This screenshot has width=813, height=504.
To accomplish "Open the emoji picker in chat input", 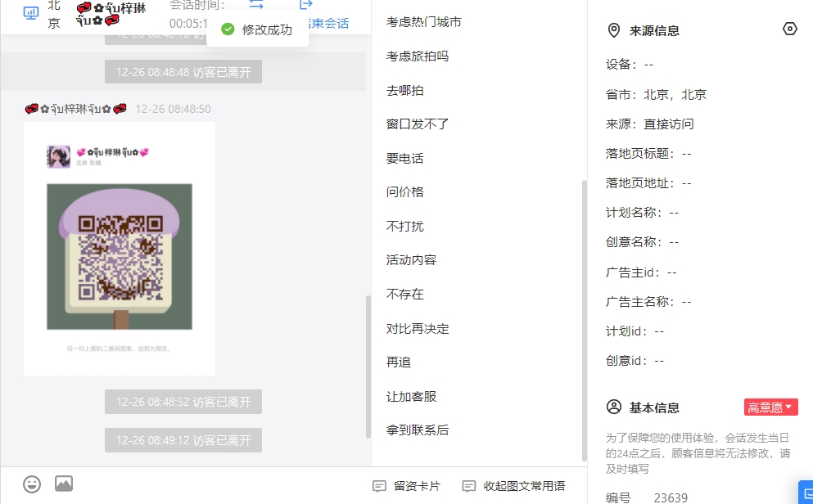I will pyautogui.click(x=32, y=484).
